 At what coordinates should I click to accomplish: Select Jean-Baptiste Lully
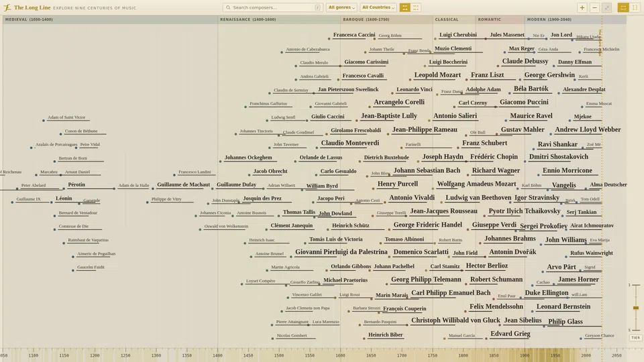tap(389, 116)
